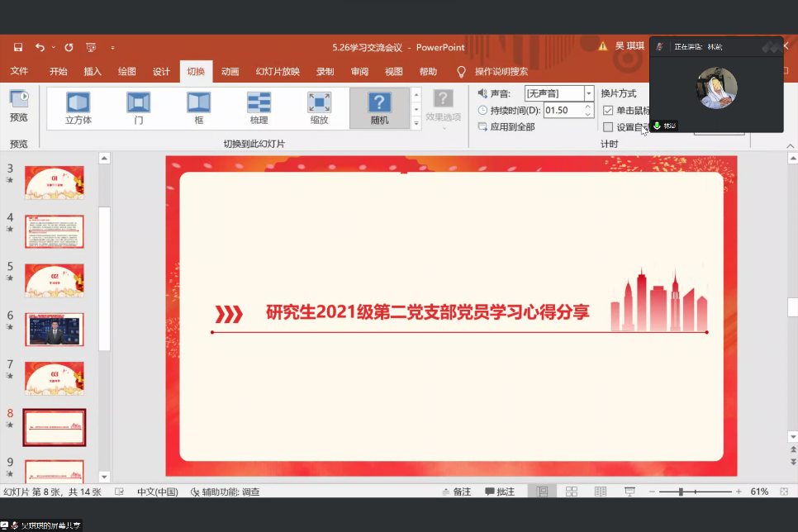The height and width of the screenshot is (532, 798).
Task: Click the 备注 notes icon in status bar
Action: point(446,492)
